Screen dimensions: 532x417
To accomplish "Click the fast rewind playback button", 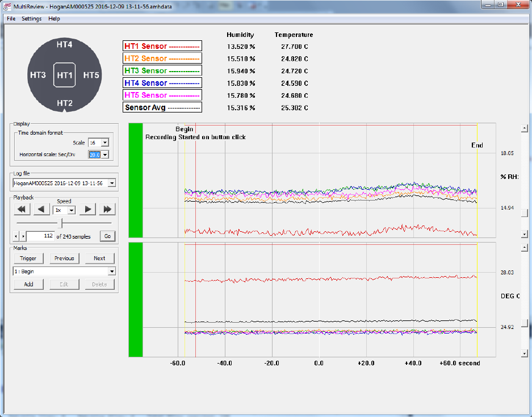I will point(22,210).
